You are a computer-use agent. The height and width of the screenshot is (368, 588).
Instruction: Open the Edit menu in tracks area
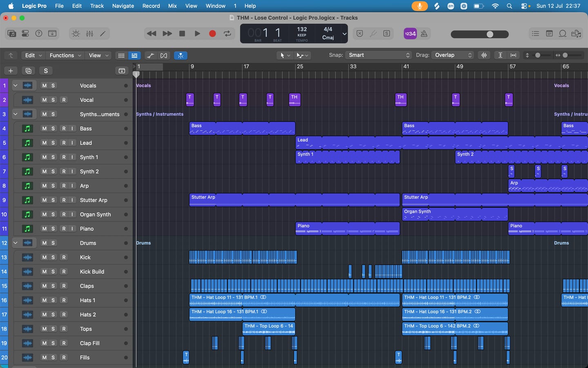point(33,55)
